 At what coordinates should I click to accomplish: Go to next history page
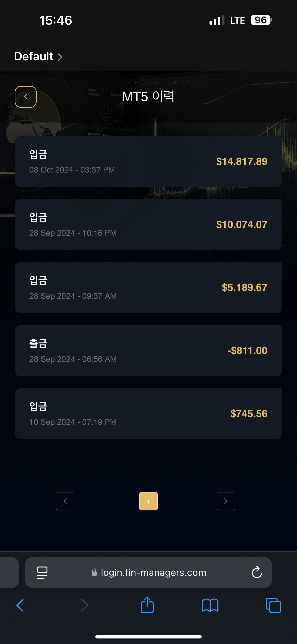point(226,501)
